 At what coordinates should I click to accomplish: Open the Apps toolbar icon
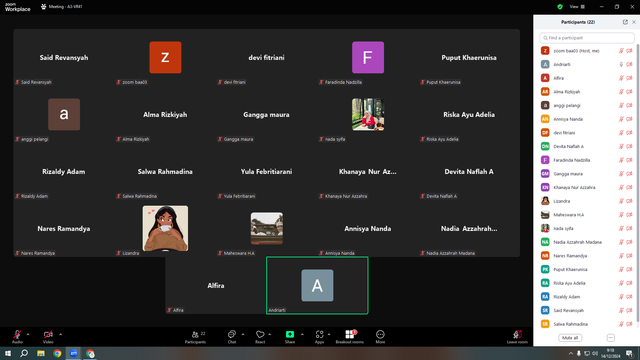[320, 336]
